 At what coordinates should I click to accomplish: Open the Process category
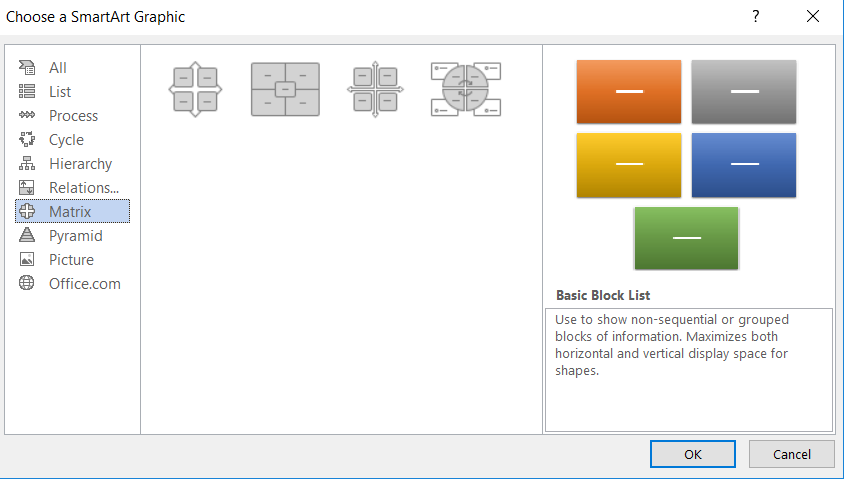tap(73, 116)
